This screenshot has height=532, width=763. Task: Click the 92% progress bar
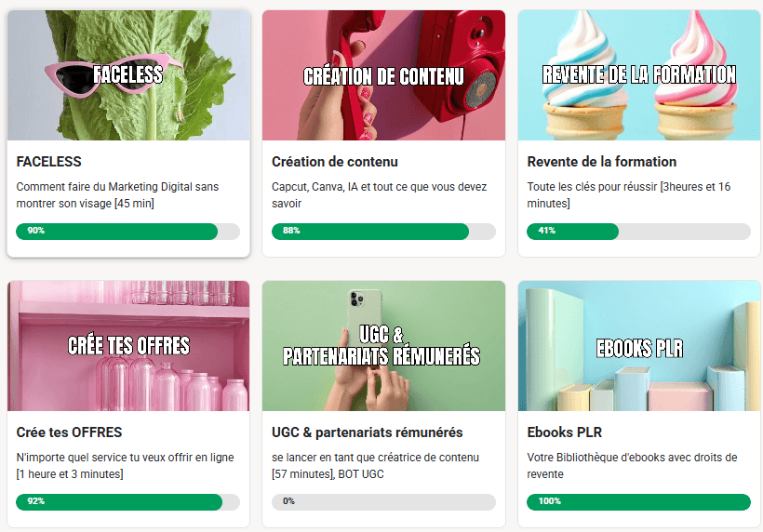(128, 502)
